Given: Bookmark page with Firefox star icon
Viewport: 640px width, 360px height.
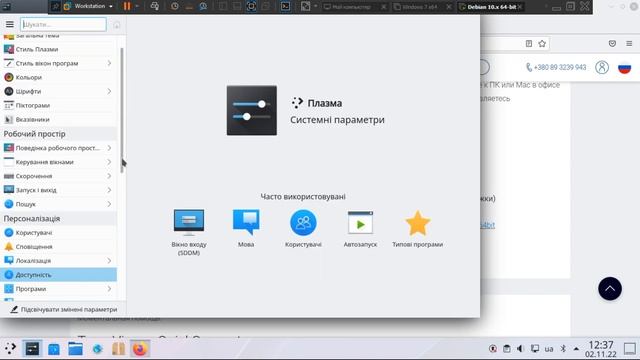Looking at the screenshot, I should pyautogui.click(x=542, y=44).
